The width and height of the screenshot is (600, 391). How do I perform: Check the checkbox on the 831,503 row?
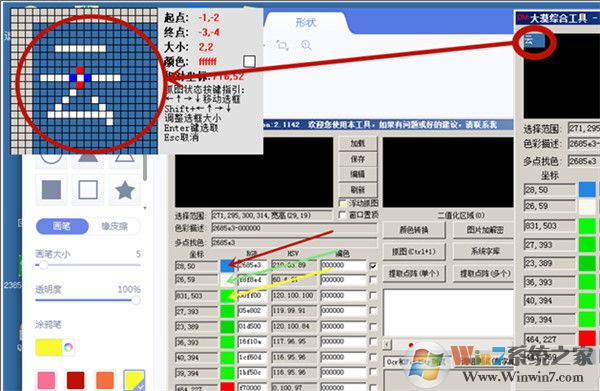coord(373,296)
